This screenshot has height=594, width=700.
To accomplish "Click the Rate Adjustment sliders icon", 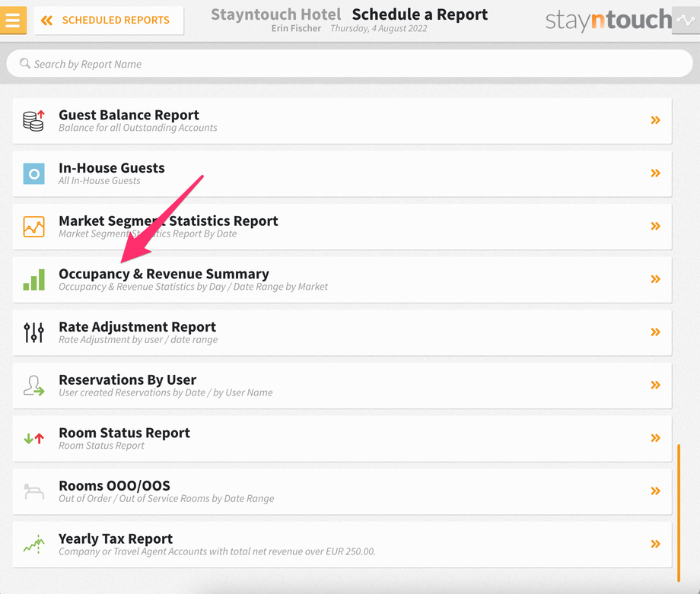I will (34, 332).
